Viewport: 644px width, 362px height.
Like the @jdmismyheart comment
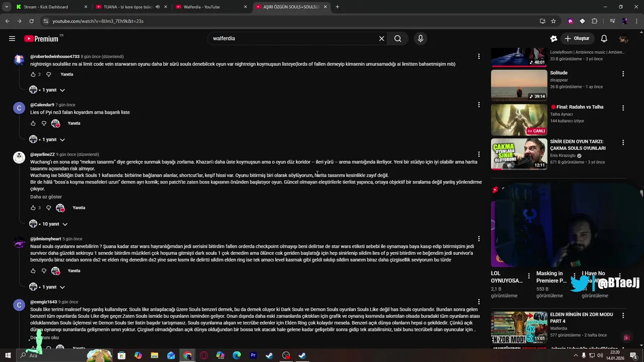[33, 271]
